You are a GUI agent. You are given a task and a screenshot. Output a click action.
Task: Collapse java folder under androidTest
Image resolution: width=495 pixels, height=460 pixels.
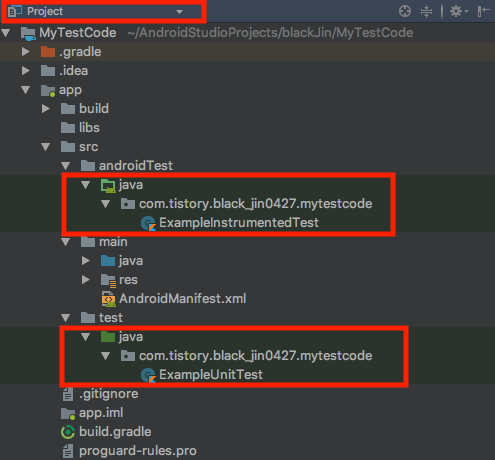point(86,185)
